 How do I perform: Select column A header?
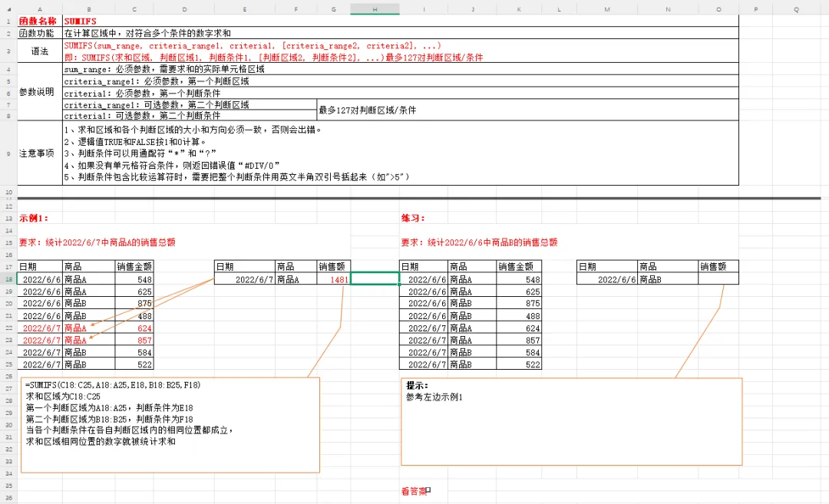coord(40,9)
